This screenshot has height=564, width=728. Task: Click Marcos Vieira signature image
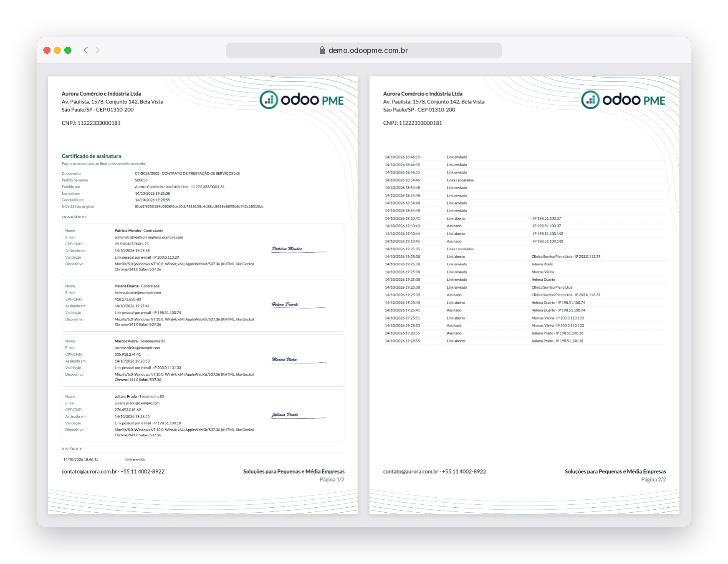click(298, 360)
